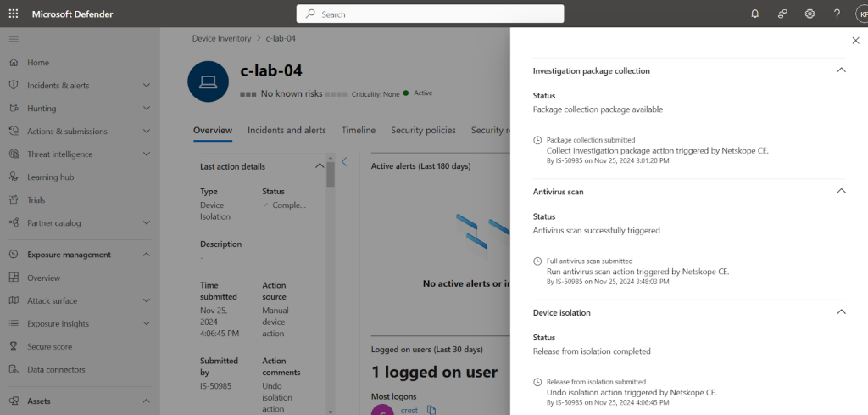Image resolution: width=868 pixels, height=415 pixels.
Task: Click 'Package collection package available' status text
Action: coord(598,109)
